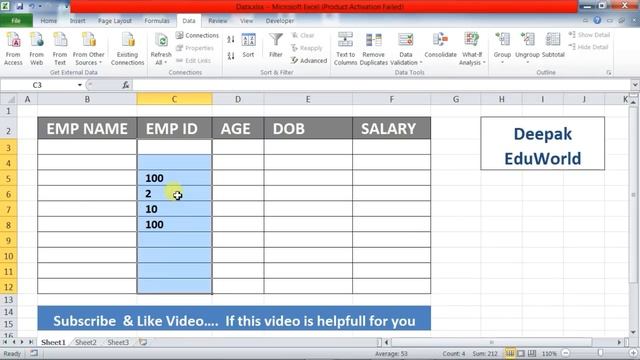Import data using From Web

36,49
